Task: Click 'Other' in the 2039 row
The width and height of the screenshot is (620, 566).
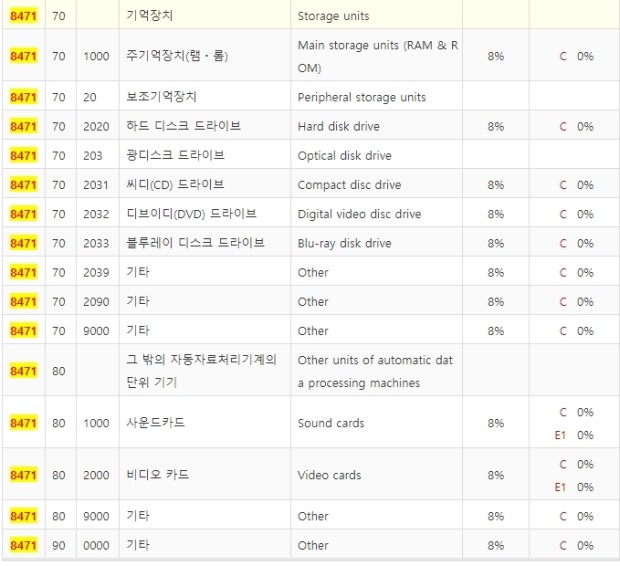Action: click(x=313, y=273)
